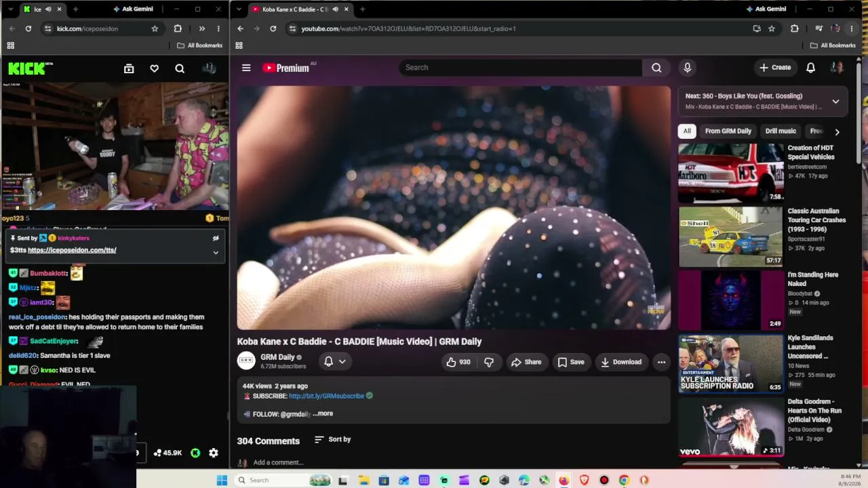Open Kick browse icon in header

click(x=129, y=68)
